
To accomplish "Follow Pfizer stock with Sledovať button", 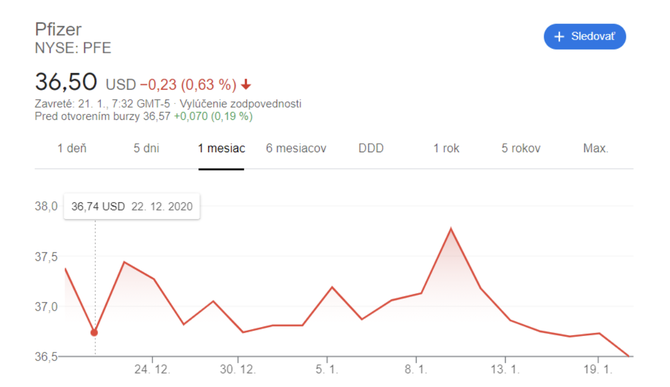I will pos(585,37).
